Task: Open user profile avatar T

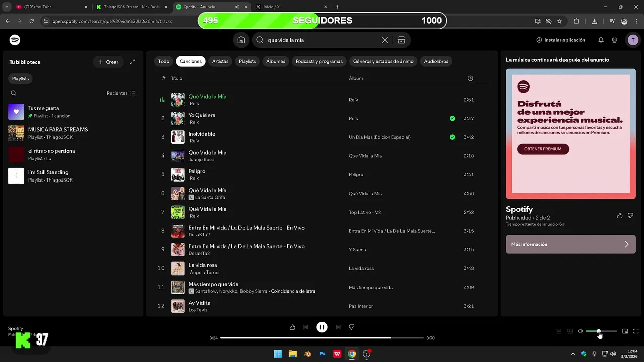Action: tap(633, 40)
